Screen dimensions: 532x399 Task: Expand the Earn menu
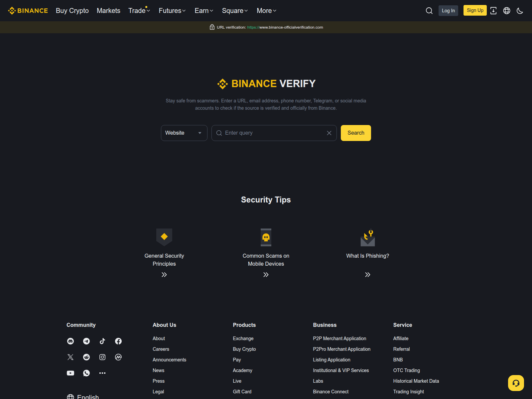coord(204,11)
